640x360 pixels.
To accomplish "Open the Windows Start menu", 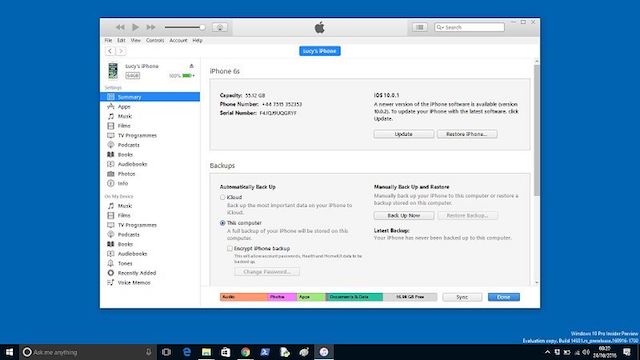I will tap(9, 352).
